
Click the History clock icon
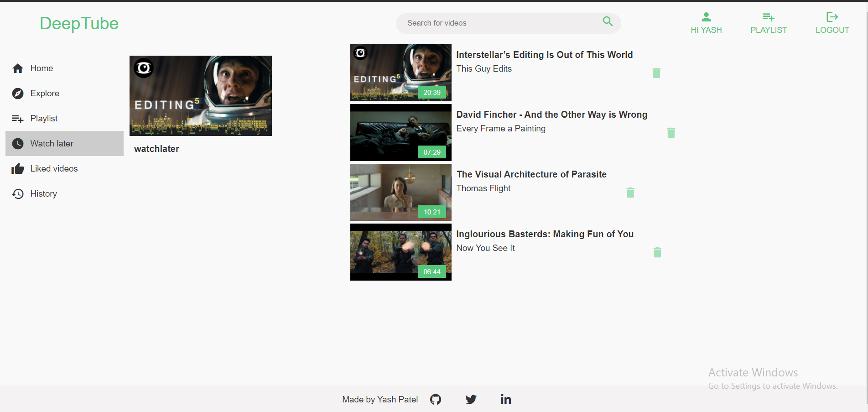(x=18, y=194)
